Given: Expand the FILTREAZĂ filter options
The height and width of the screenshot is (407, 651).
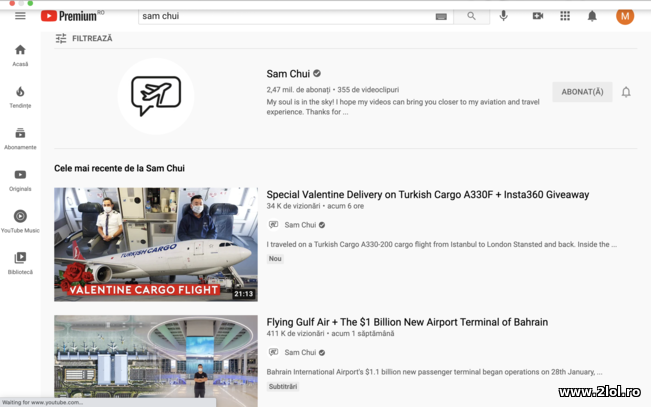Looking at the screenshot, I should pyautogui.click(x=84, y=38).
